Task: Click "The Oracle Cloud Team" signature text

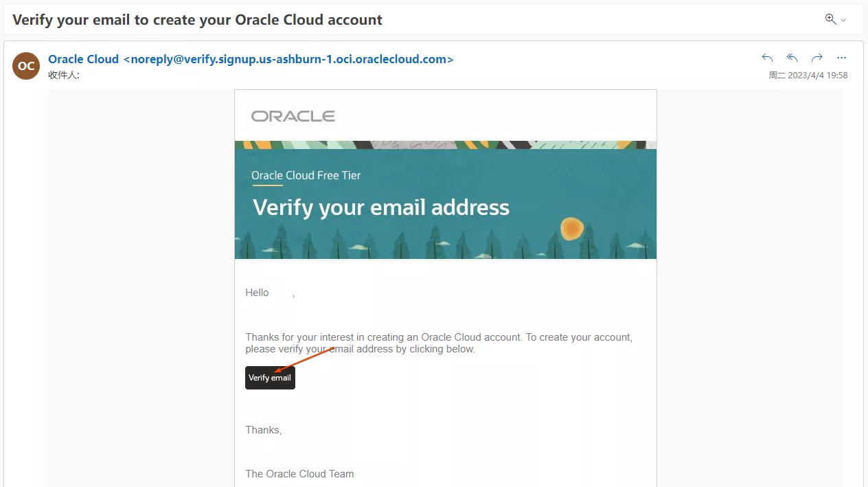Action: (x=299, y=474)
